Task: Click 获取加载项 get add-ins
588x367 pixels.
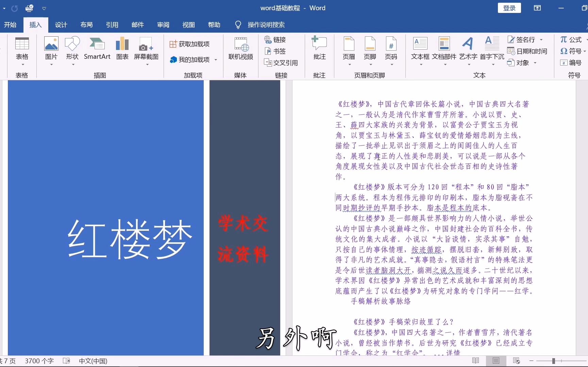Action: (x=190, y=44)
